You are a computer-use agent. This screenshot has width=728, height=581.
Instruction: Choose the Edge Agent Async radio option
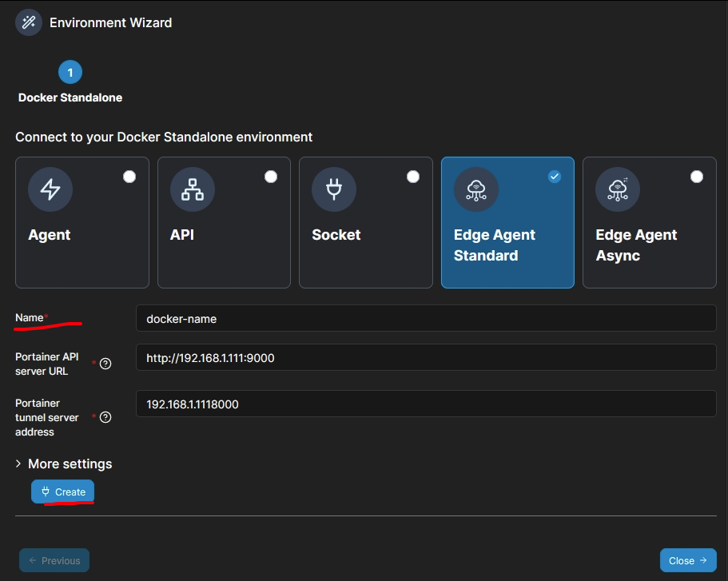coord(697,177)
